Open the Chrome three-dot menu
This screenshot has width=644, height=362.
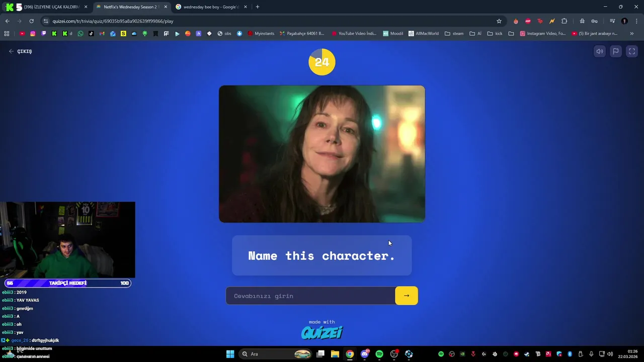(x=636, y=21)
